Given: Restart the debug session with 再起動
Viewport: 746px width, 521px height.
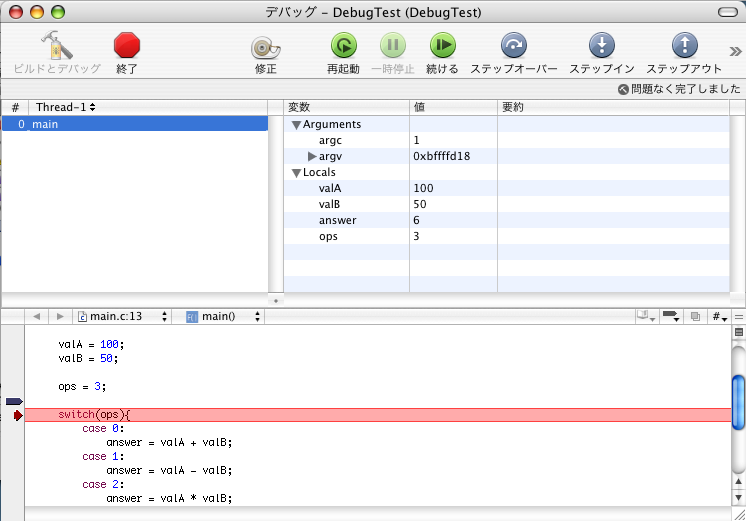Looking at the screenshot, I should (343, 46).
